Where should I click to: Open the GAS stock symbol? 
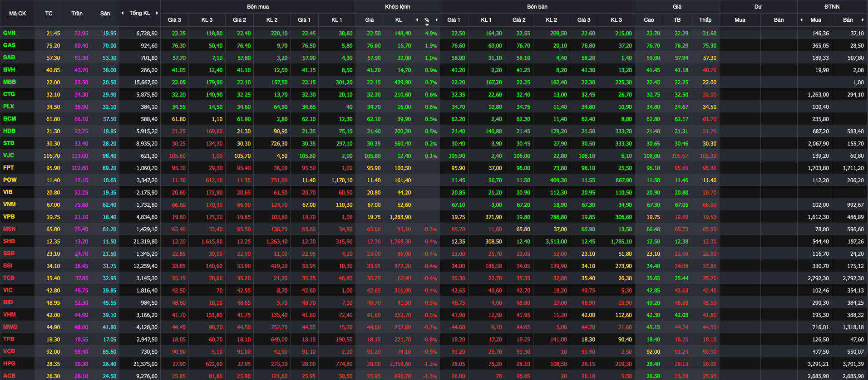[x=9, y=45]
